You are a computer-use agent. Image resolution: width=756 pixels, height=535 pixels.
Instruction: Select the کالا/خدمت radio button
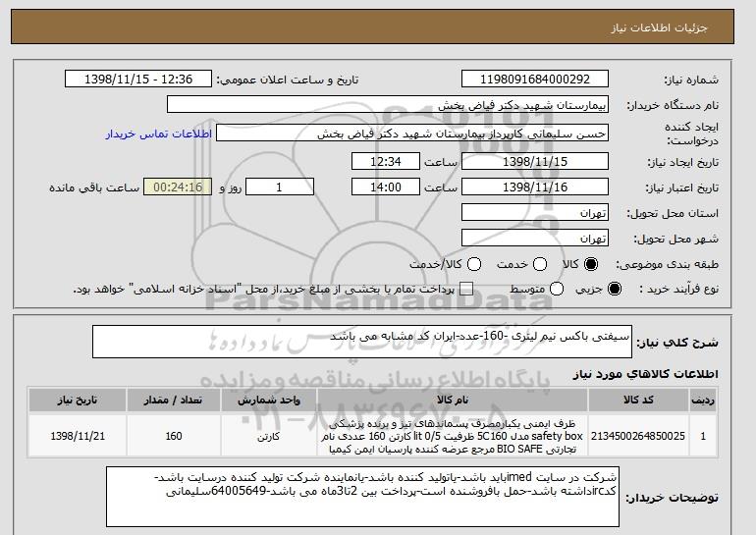click(x=474, y=264)
